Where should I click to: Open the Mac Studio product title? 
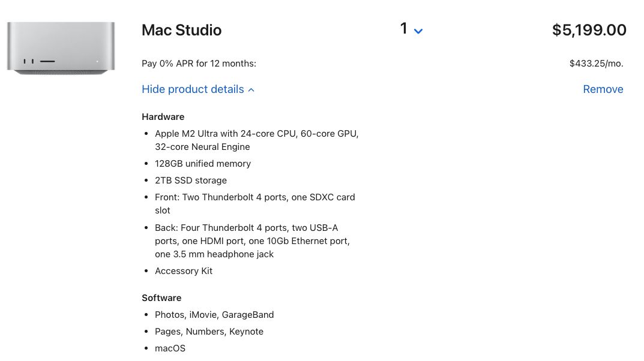click(181, 30)
